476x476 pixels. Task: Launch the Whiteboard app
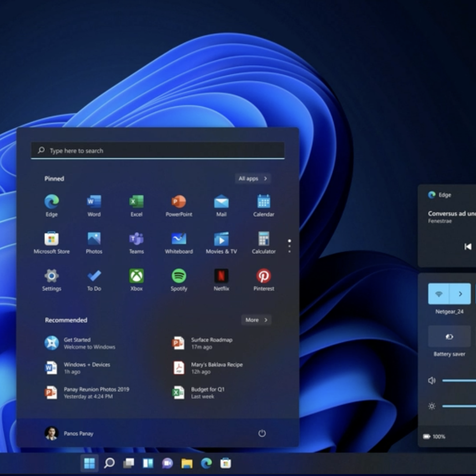click(x=179, y=243)
